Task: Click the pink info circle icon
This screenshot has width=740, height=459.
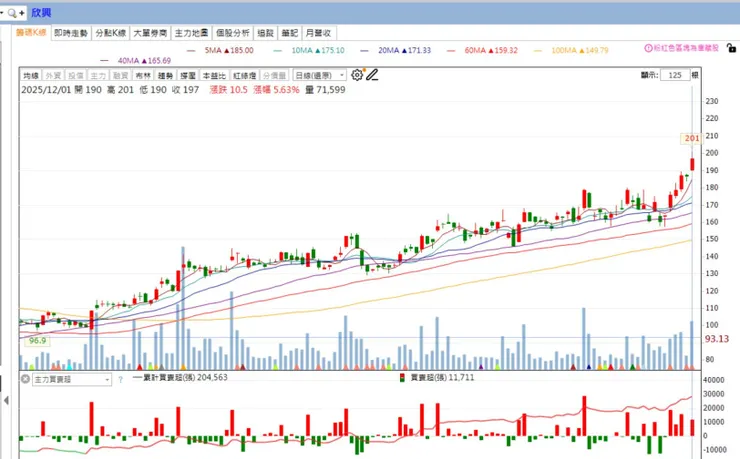Action: point(648,48)
